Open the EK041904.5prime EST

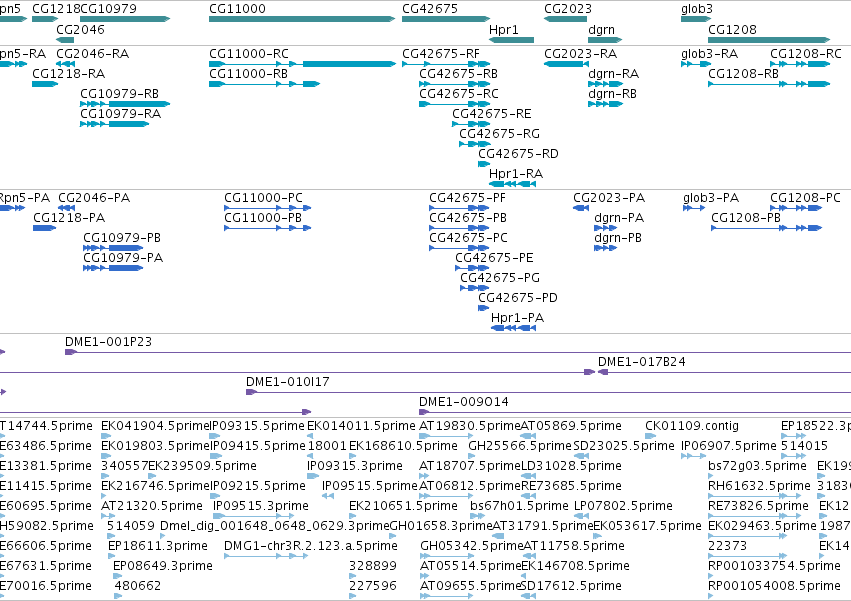[x=155, y=426]
